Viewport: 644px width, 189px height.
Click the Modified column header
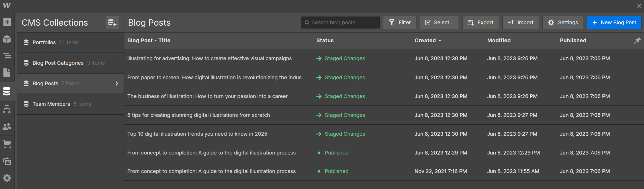tap(499, 40)
